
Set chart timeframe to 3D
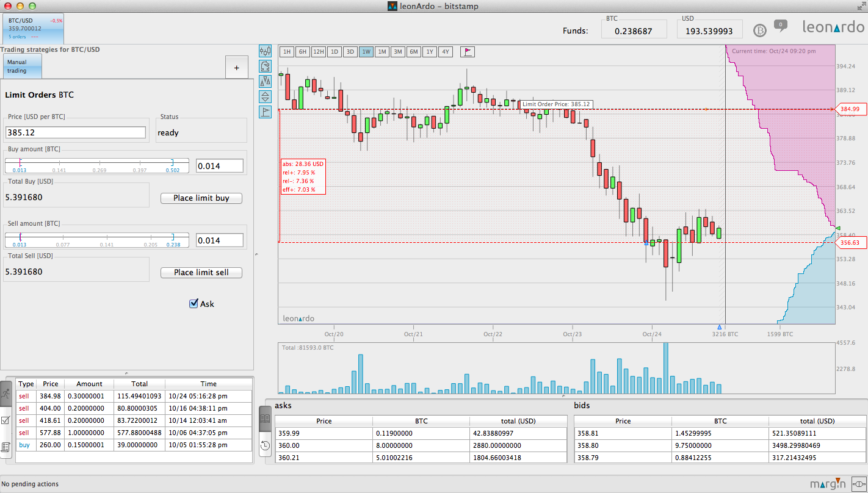(350, 52)
